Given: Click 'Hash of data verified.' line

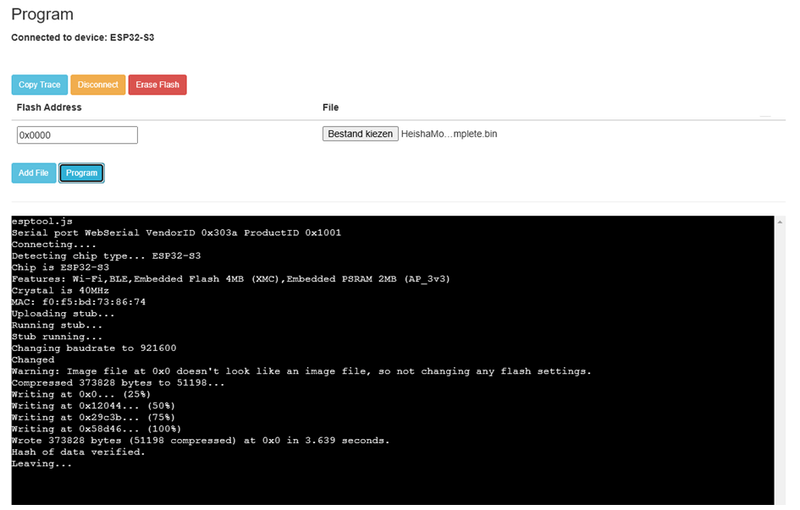Looking at the screenshot, I should (78, 452).
